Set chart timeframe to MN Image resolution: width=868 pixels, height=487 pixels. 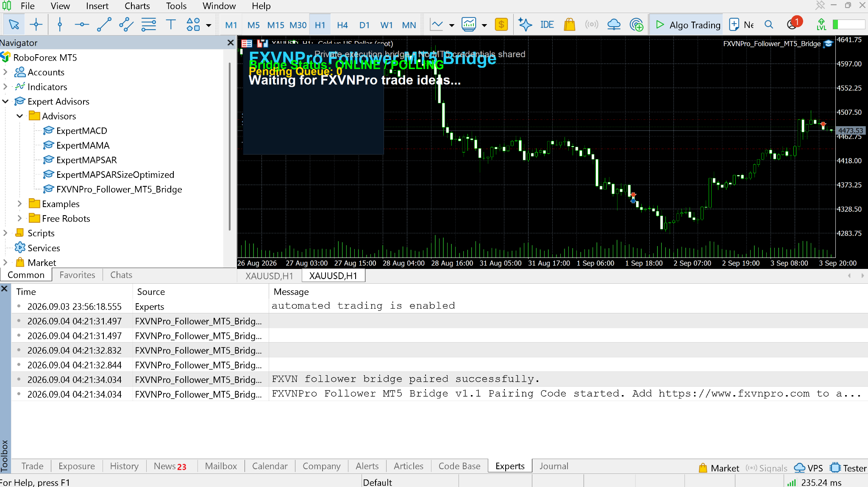tap(409, 25)
